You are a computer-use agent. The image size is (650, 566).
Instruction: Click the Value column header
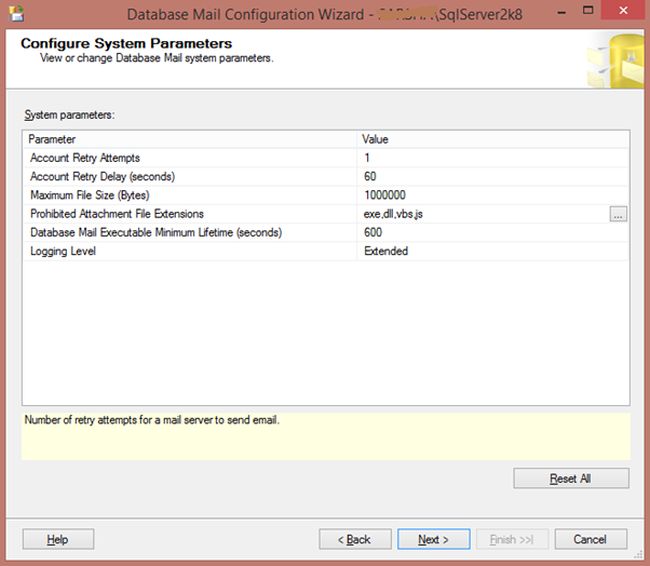(493, 139)
